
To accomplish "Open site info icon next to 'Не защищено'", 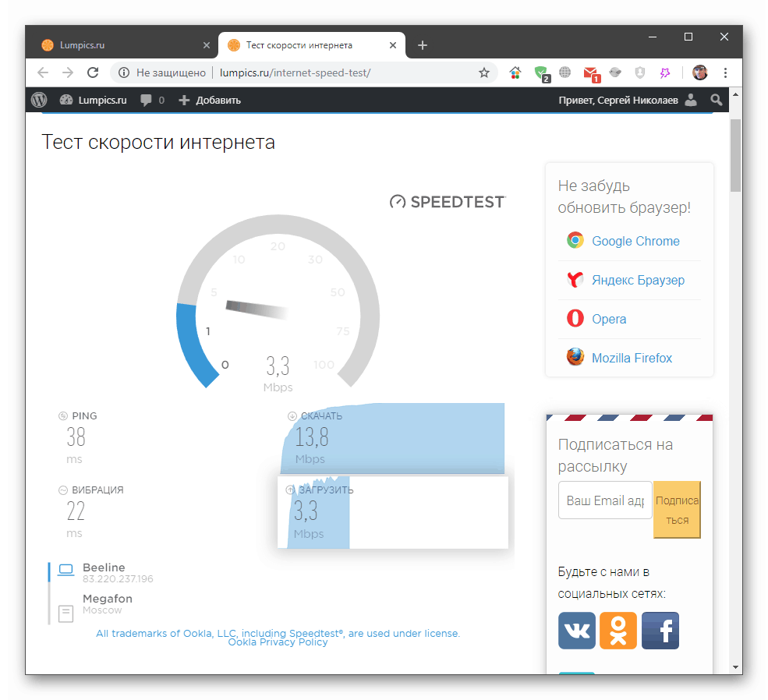I will pyautogui.click(x=124, y=73).
